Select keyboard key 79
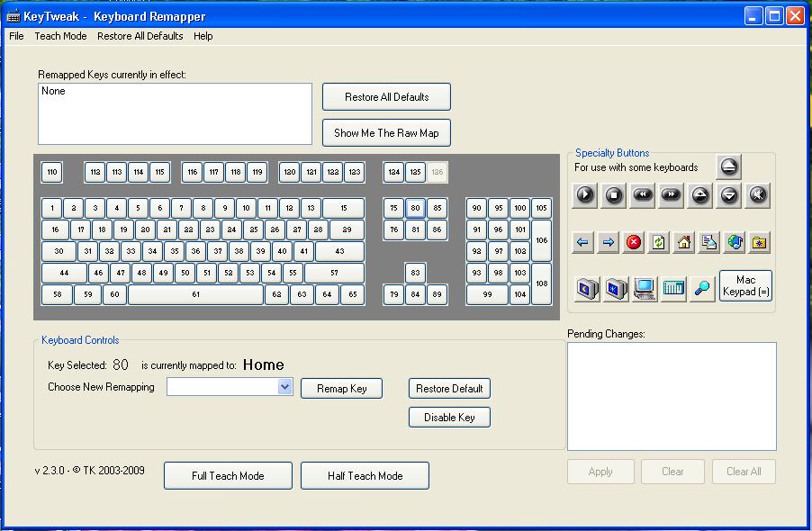The image size is (812, 531). 394,294
